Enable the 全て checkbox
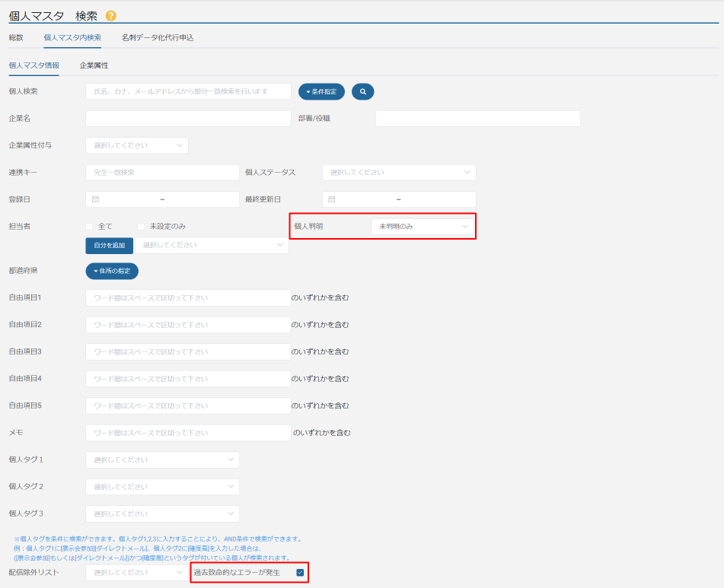Image resolution: width=724 pixels, height=588 pixels. [x=89, y=227]
